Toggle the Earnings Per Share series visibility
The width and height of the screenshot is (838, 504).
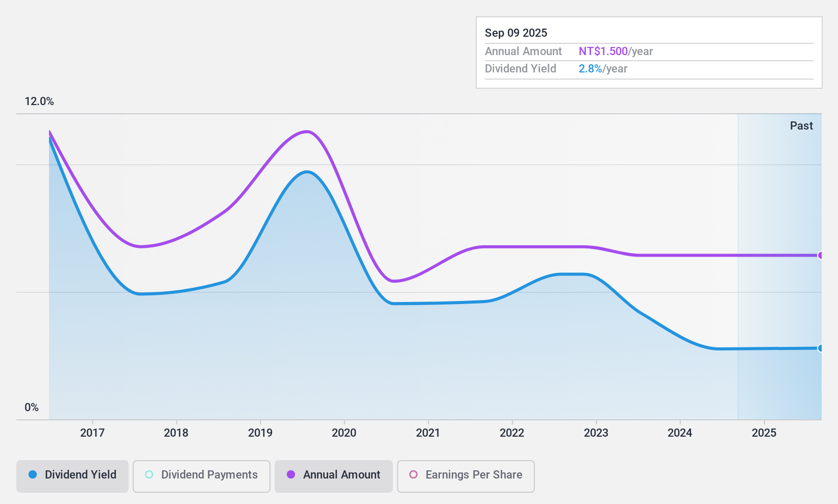[465, 475]
